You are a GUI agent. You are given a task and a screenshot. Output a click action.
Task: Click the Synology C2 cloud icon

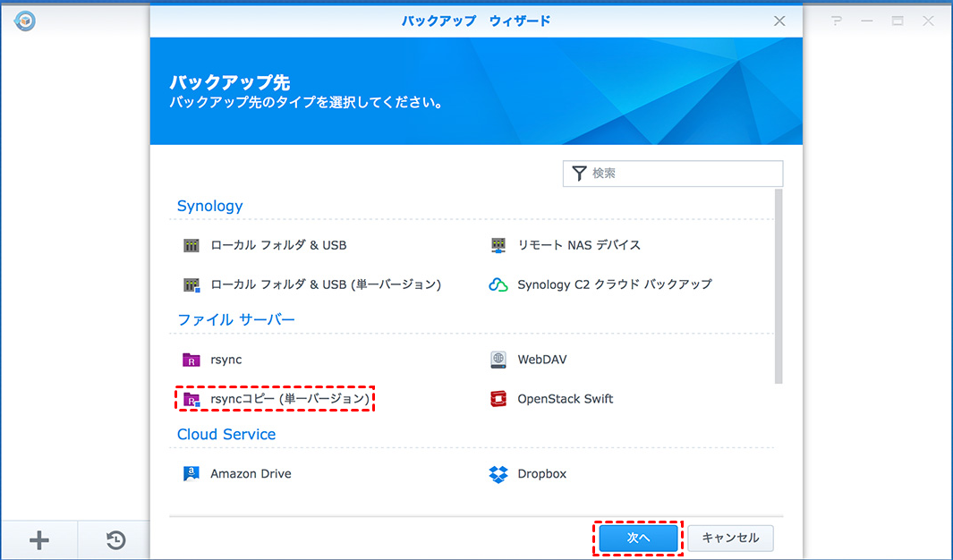coord(498,284)
